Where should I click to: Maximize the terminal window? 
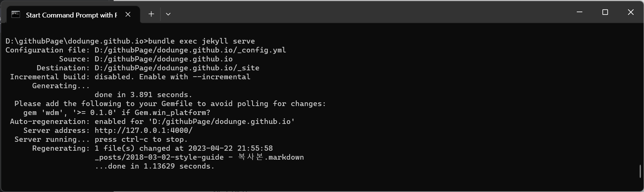[x=605, y=12]
